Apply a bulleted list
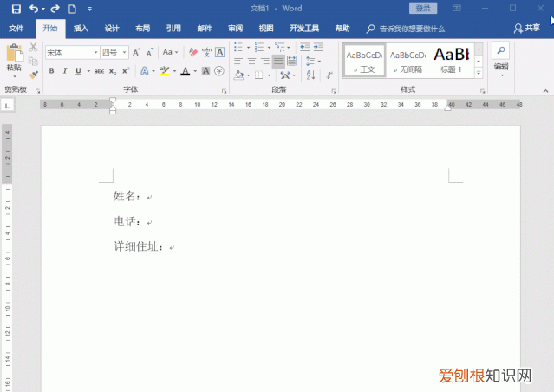This screenshot has height=392, width=554. click(238, 47)
